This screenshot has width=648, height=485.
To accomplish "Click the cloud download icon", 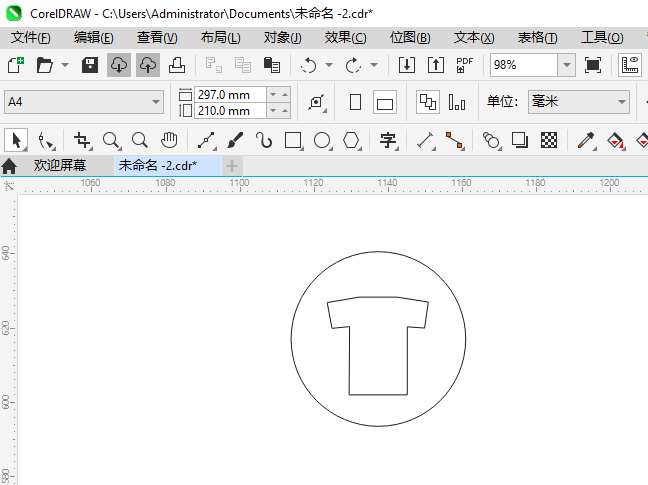I will click(x=119, y=65).
